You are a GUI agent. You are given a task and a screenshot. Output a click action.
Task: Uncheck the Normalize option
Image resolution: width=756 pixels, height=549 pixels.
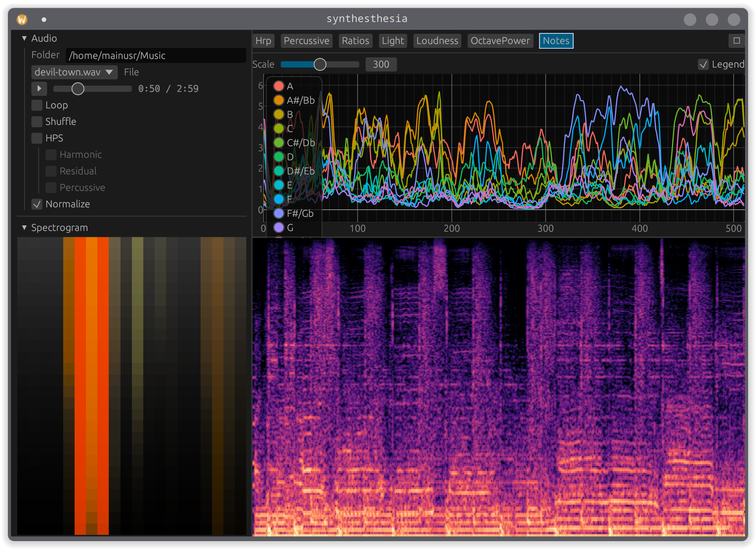tap(37, 204)
